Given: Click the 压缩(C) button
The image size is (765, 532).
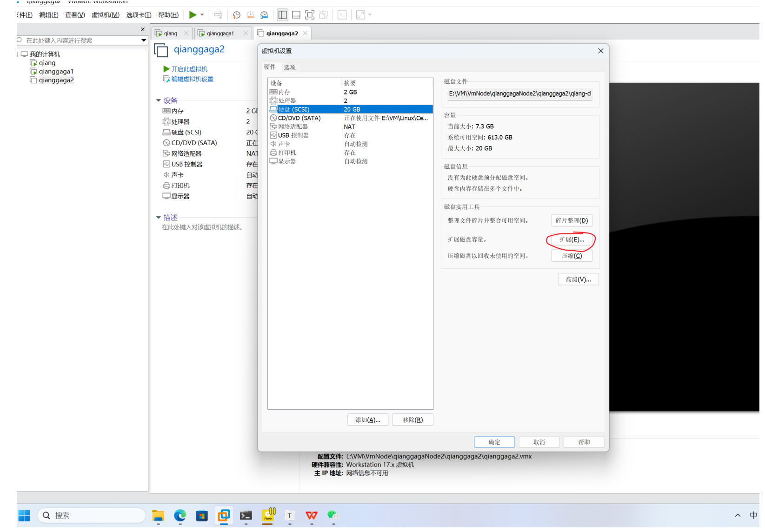Looking at the screenshot, I should (572, 256).
